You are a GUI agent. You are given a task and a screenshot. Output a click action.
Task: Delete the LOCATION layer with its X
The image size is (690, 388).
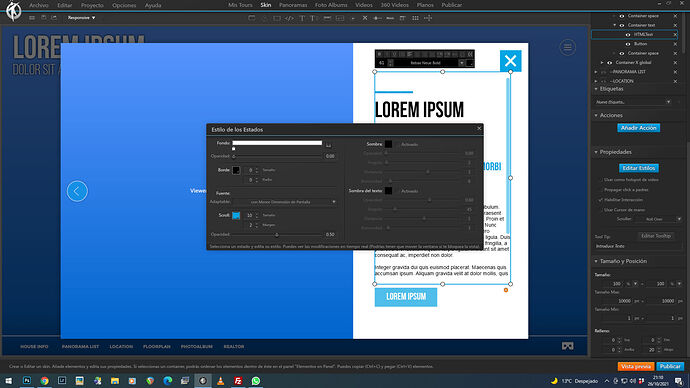[x=675, y=81]
